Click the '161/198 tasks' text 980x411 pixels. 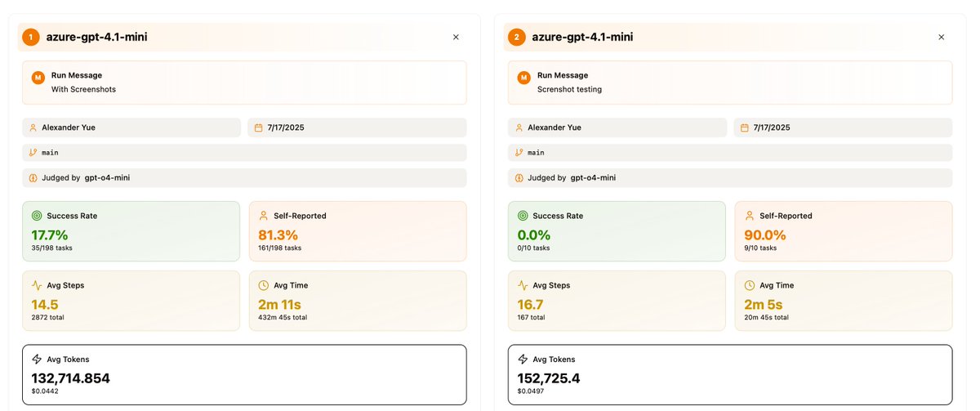[x=280, y=248]
